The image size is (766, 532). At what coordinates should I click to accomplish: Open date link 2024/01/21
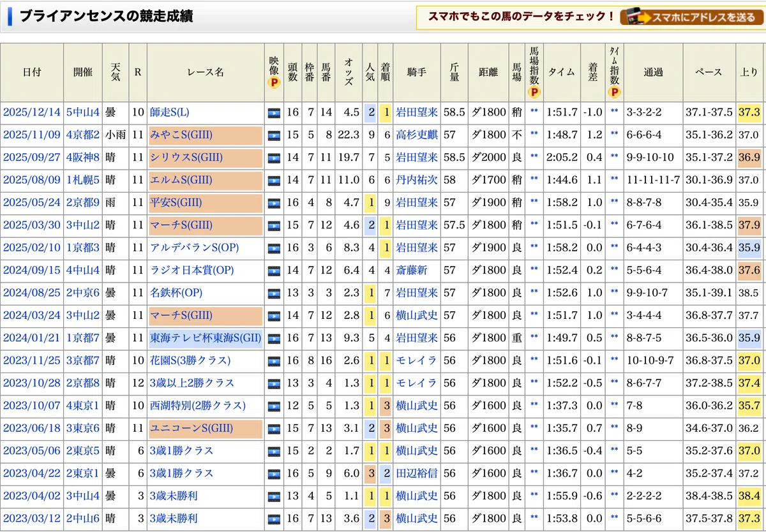click(32, 338)
